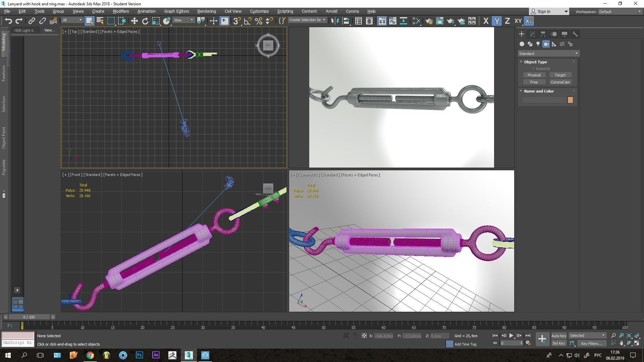Click the Mirror tool icon
The image size is (644, 362).
click(x=334, y=21)
